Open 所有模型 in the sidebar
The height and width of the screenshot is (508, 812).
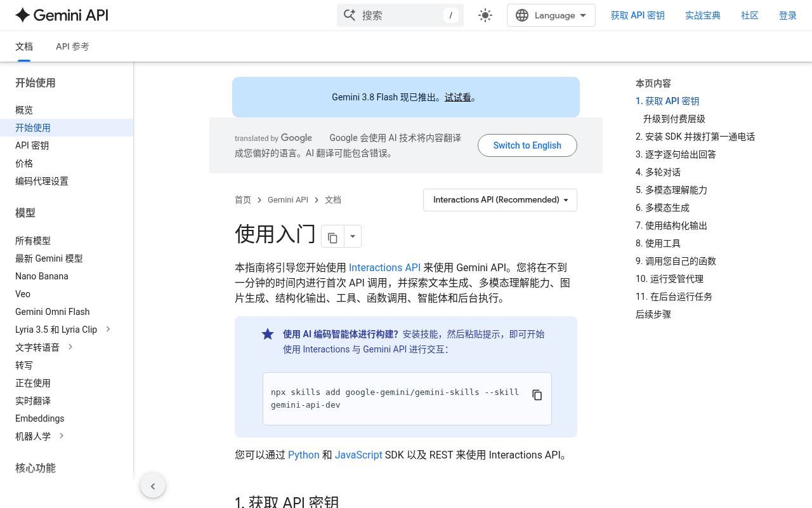click(x=33, y=241)
